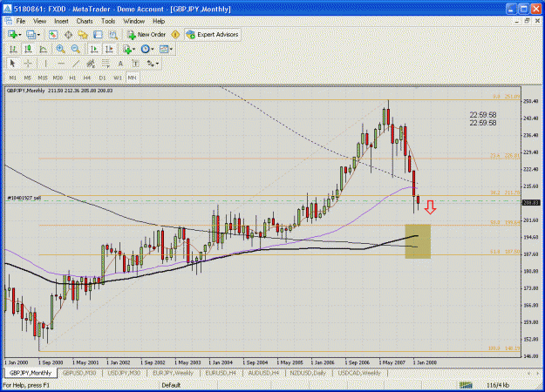Image resolution: width=545 pixels, height=392 pixels.
Task: Click the '61.8 187.50' Fibonacci level label
Action: coord(505,252)
